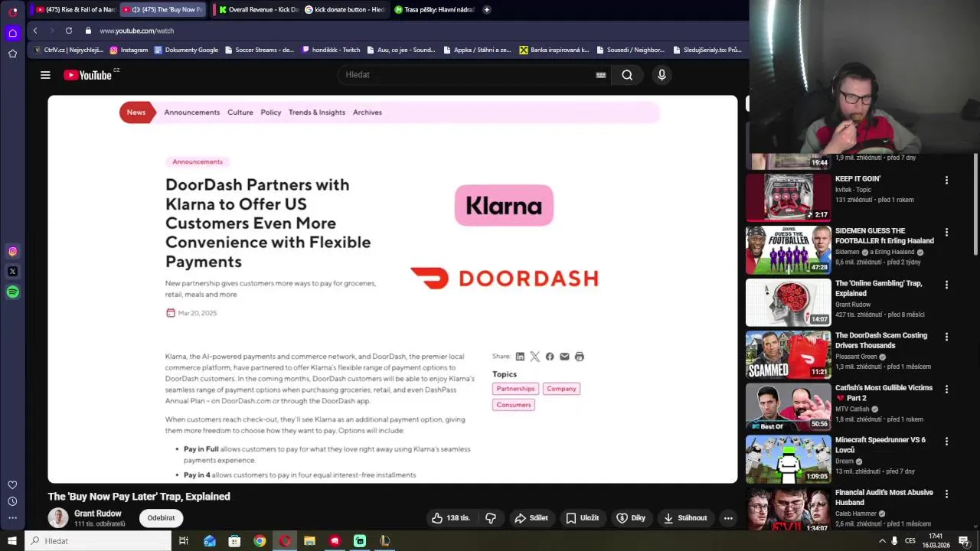The height and width of the screenshot is (551, 980).
Task: Open options for Minecraft Speedrunner VS 6 Lovců
Action: coord(946,442)
